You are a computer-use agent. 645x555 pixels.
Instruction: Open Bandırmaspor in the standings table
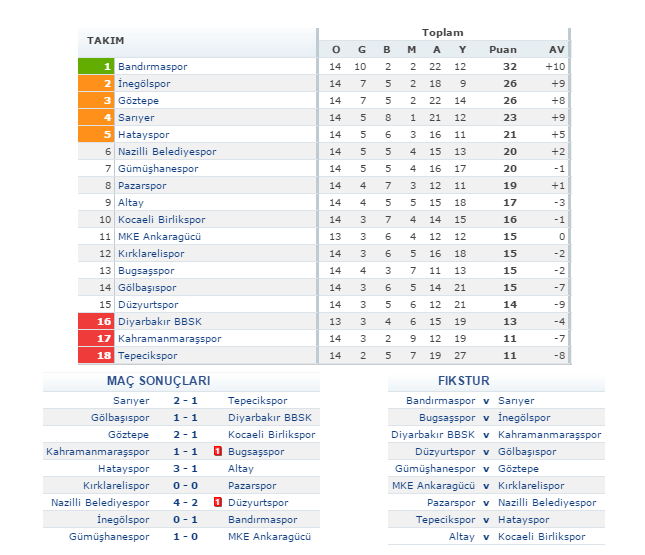coord(152,66)
